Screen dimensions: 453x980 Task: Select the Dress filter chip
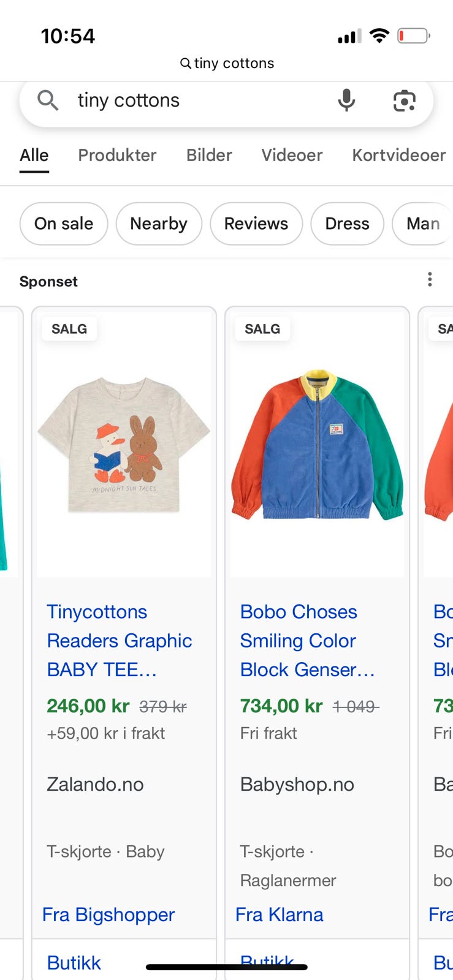[347, 224]
